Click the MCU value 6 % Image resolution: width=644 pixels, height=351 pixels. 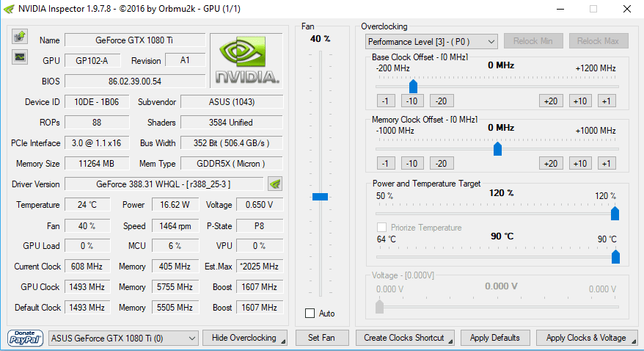(x=175, y=245)
